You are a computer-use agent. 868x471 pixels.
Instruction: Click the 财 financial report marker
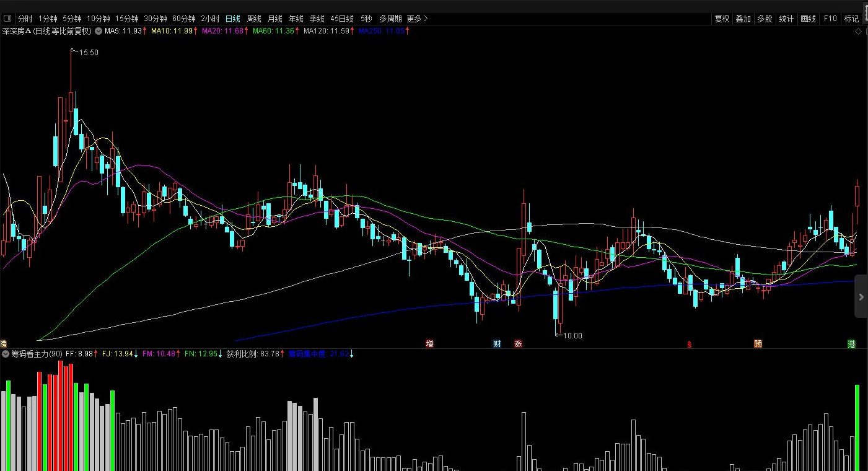click(497, 344)
